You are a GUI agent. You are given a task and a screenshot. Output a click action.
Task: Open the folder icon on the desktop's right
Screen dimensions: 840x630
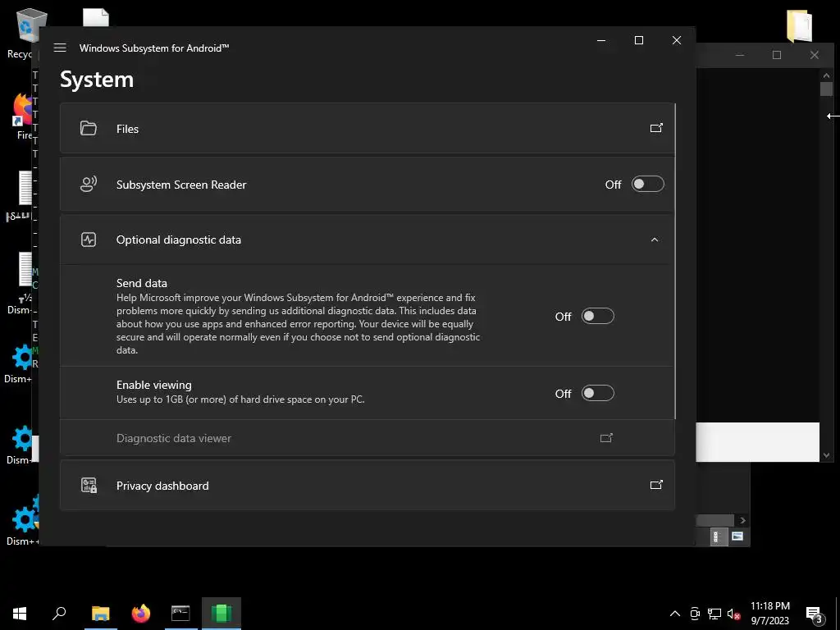pyautogui.click(x=799, y=25)
